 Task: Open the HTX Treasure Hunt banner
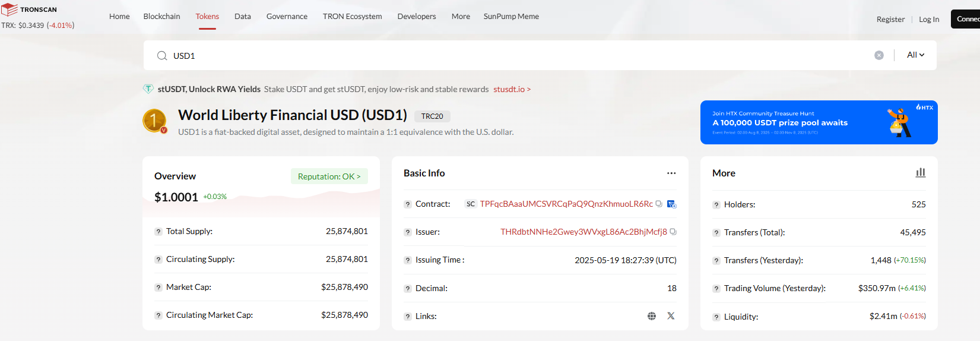[x=819, y=122]
